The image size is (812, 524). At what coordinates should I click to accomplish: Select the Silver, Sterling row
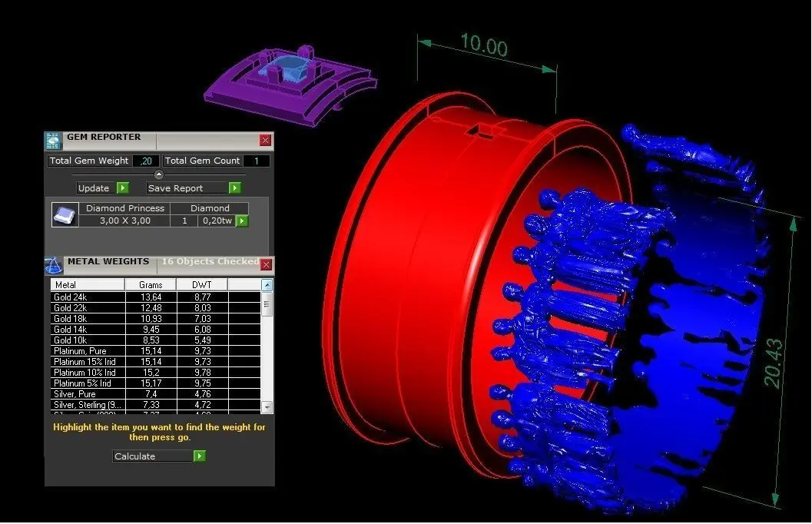(155, 405)
